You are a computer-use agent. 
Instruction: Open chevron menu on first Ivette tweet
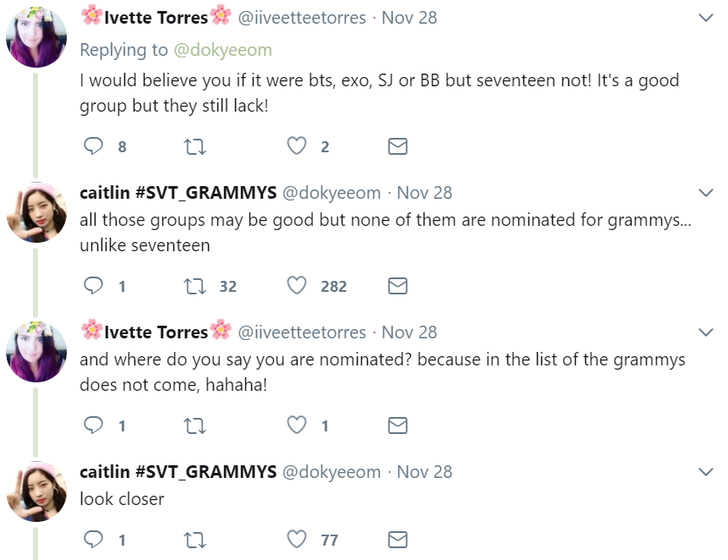(x=705, y=18)
